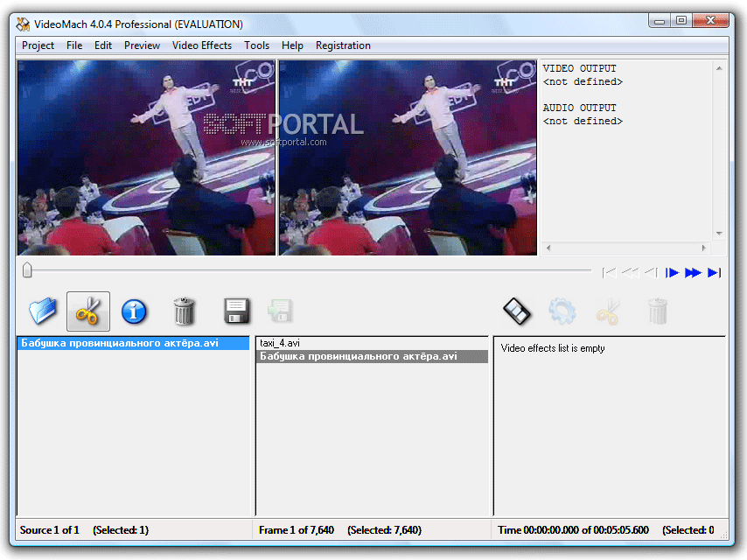Image resolution: width=747 pixels, height=560 pixels.
Task: Minimize the VideoMach window
Action: click(660, 21)
